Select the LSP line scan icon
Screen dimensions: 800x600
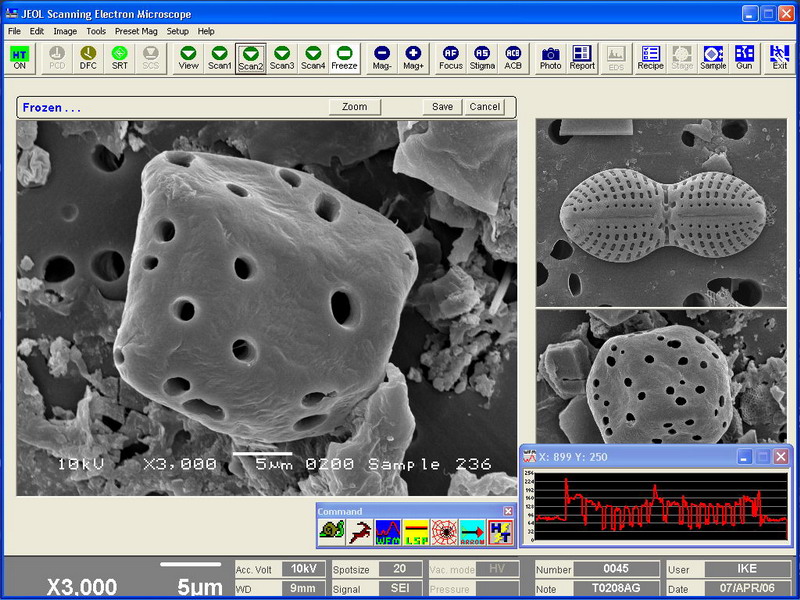coord(416,530)
